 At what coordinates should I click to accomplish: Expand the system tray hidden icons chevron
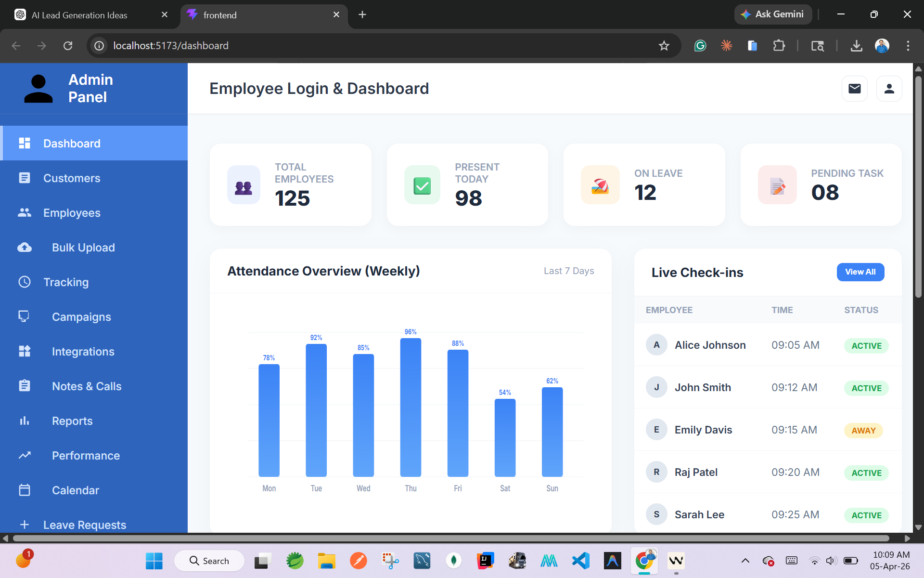pos(745,561)
